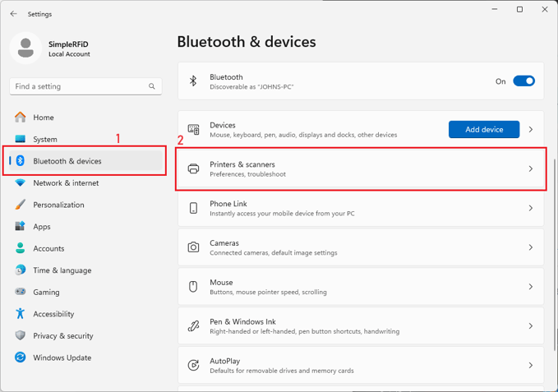Click the Accounts person icon
The image size is (558, 392).
21,248
